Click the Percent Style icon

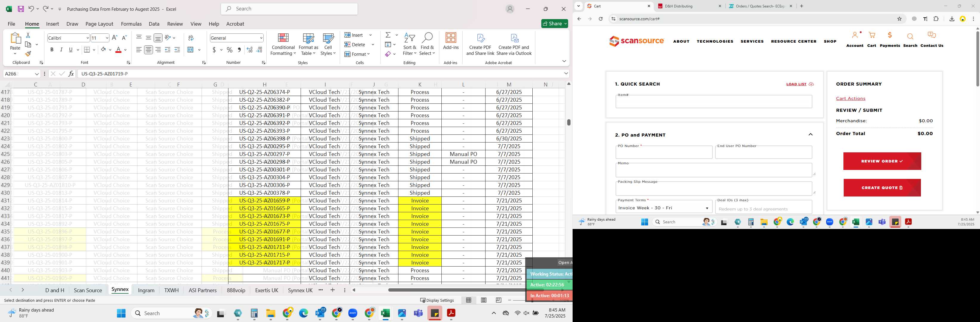[x=229, y=49]
